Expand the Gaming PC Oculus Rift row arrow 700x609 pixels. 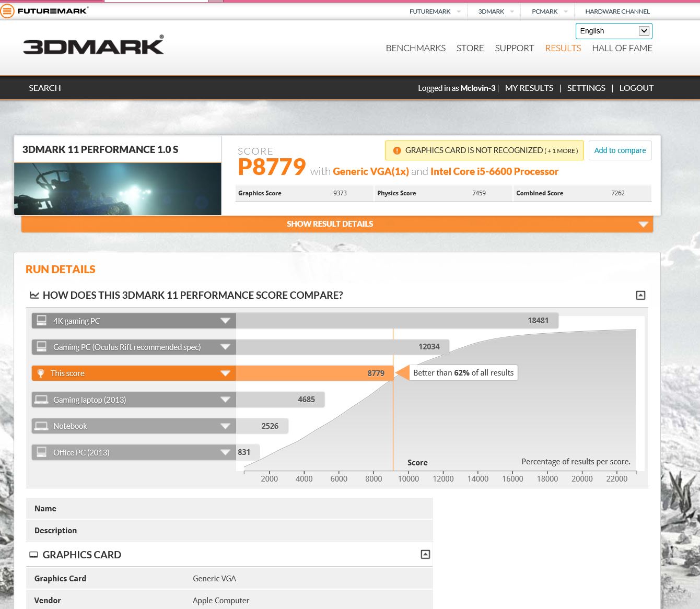[225, 347]
